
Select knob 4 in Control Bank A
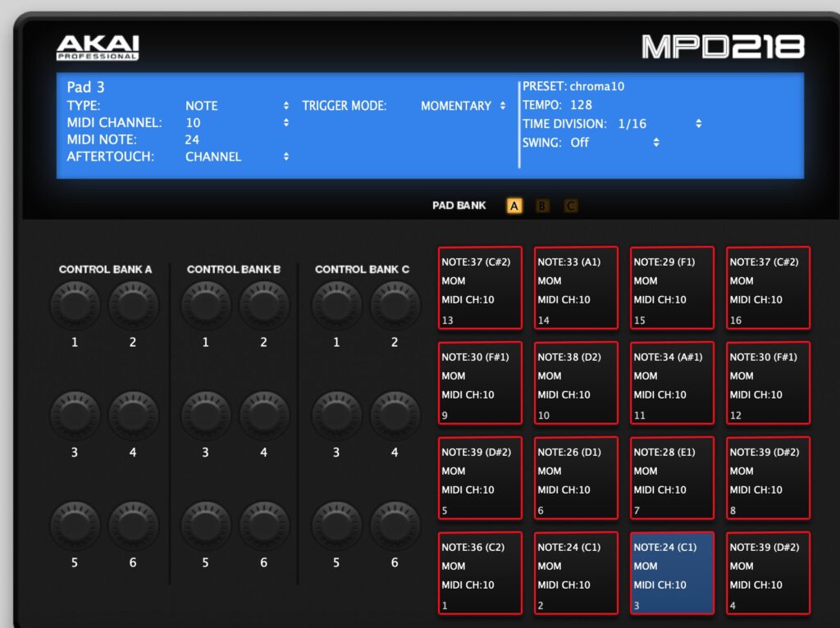point(134,416)
